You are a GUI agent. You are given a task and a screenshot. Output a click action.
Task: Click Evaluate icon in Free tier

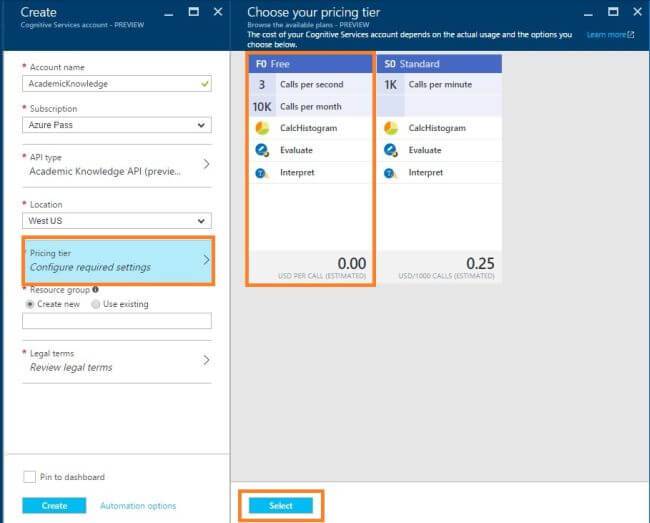click(262, 150)
